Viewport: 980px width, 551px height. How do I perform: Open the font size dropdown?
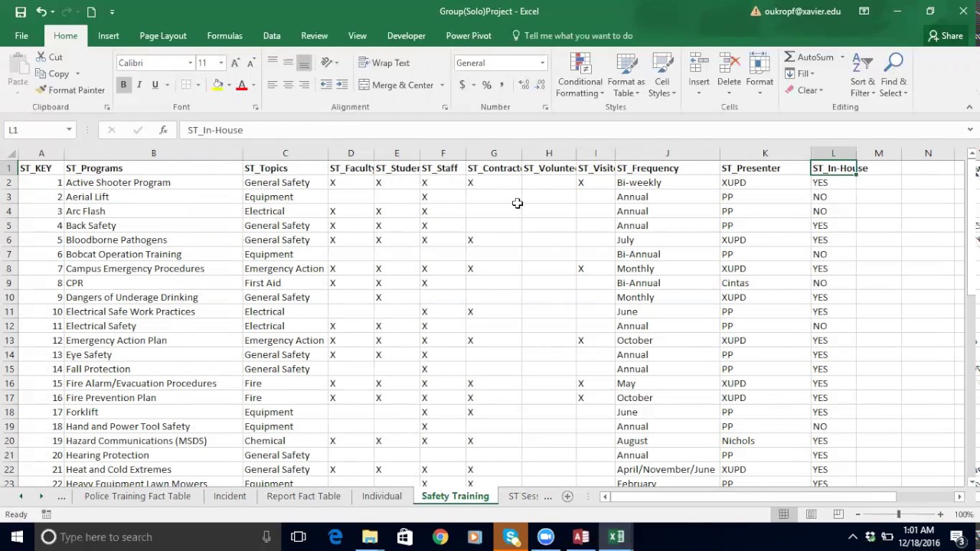221,63
